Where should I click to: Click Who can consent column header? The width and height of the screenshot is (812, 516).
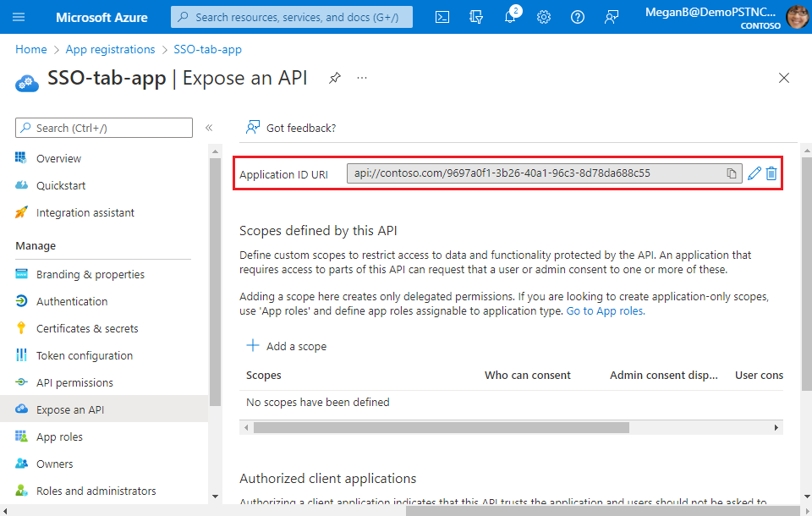pyautogui.click(x=528, y=375)
